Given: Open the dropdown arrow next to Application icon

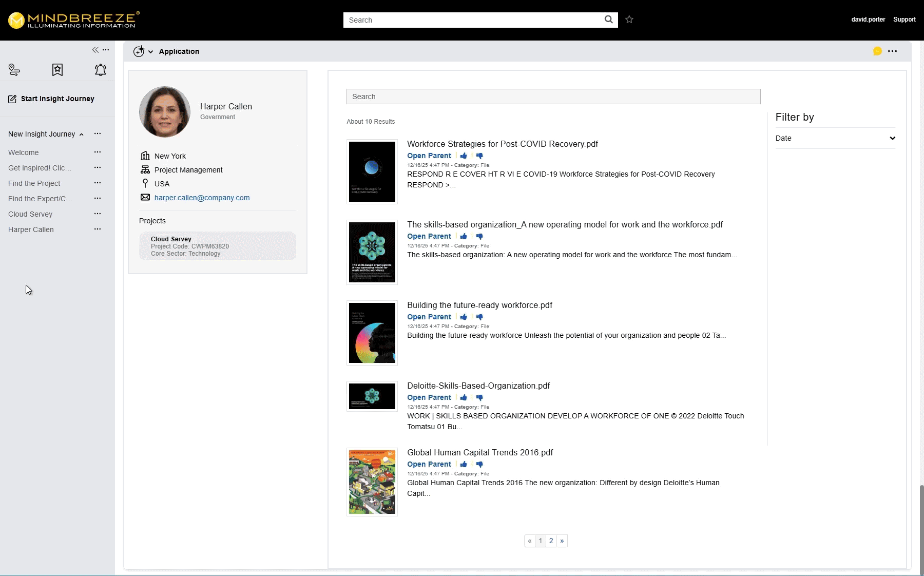Looking at the screenshot, I should click(150, 52).
